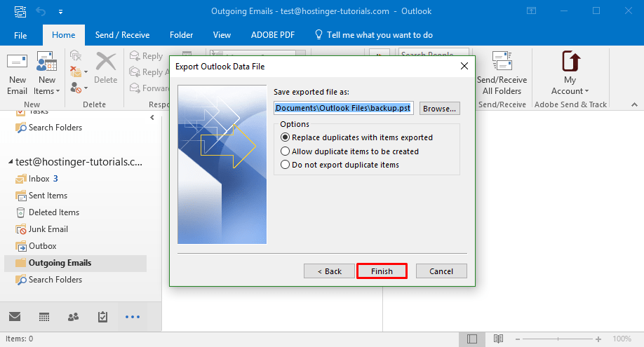Click Finish to export data file

pyautogui.click(x=382, y=271)
